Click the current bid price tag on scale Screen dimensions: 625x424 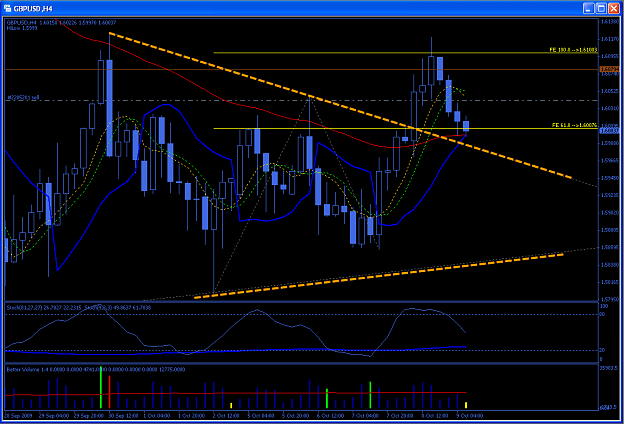[x=609, y=131]
